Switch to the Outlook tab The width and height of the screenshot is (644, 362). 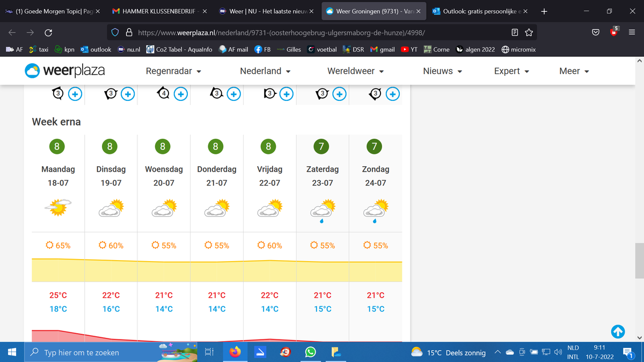480,11
